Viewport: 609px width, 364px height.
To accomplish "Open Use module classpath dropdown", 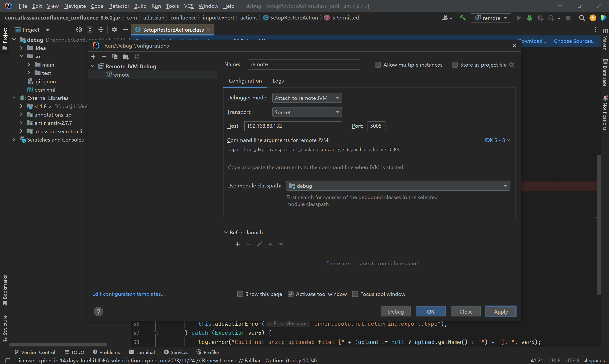I will (398, 186).
